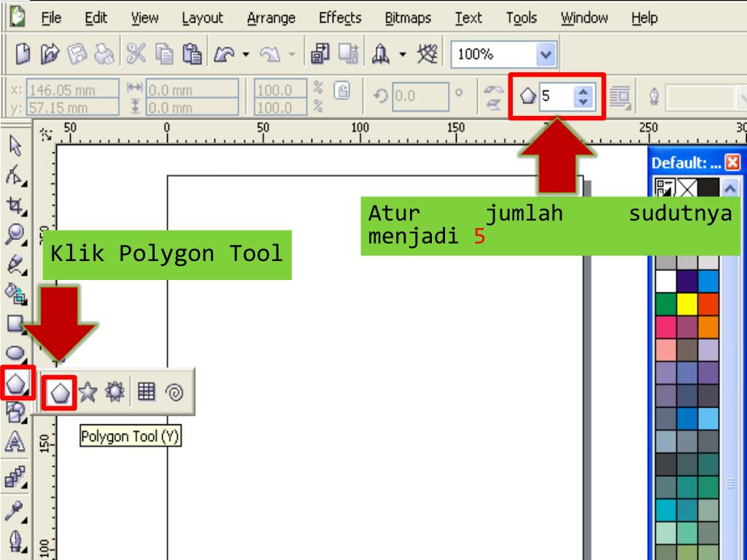Select the Ellipse tool

click(x=15, y=353)
